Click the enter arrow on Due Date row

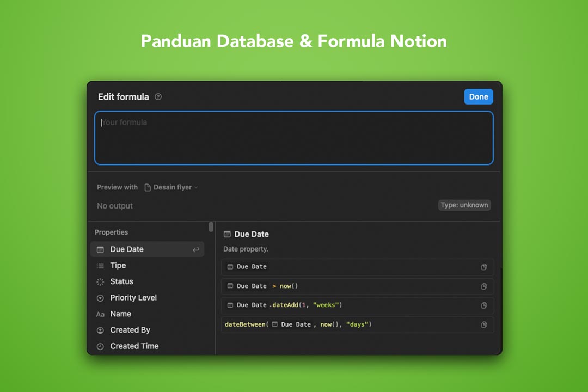click(196, 249)
